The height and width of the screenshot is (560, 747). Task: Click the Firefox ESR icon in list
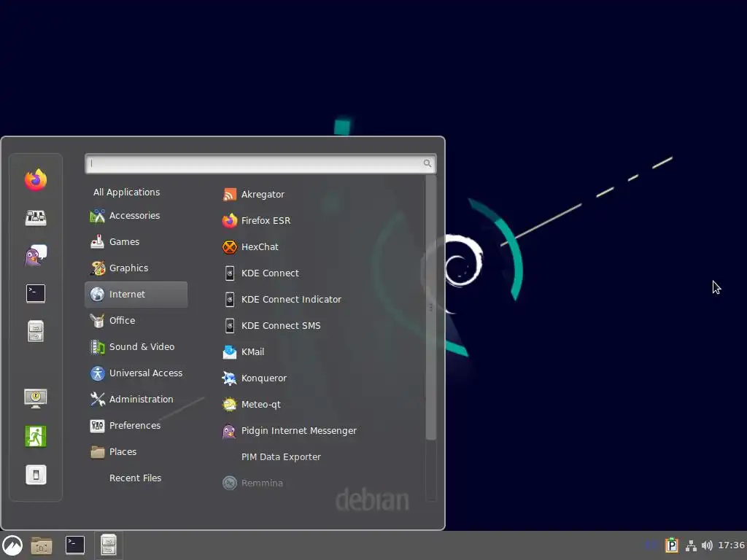pyautogui.click(x=230, y=220)
